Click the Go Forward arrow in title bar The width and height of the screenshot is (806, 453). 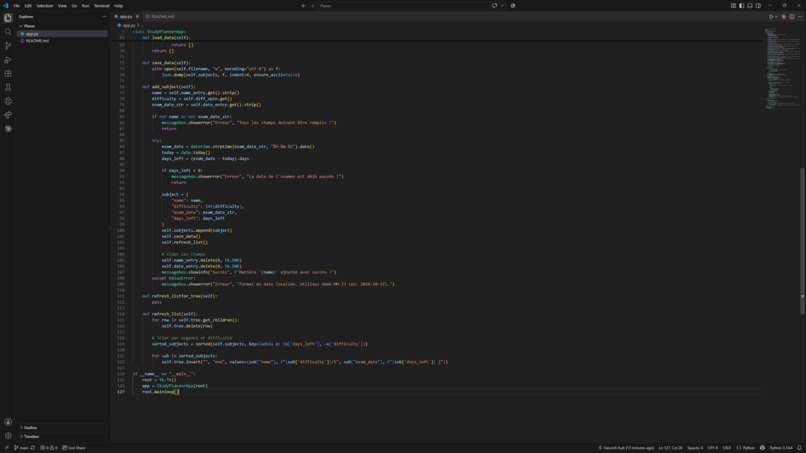click(x=312, y=6)
